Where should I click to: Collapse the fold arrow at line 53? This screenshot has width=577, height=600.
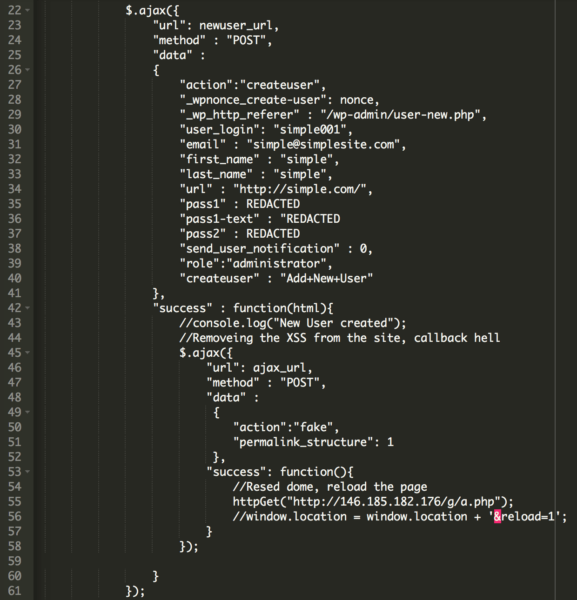[27, 471]
